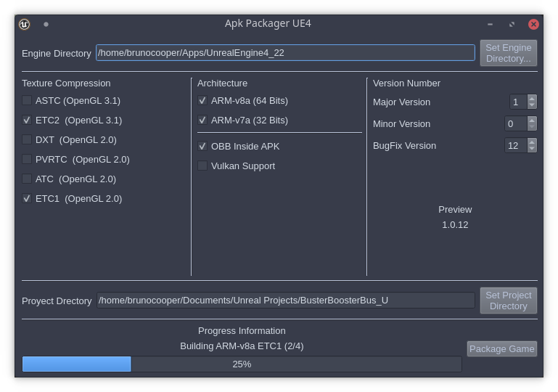This screenshot has height=392, width=558.
Task: Click the Minor Version number field
Action: pyautogui.click(x=516, y=123)
